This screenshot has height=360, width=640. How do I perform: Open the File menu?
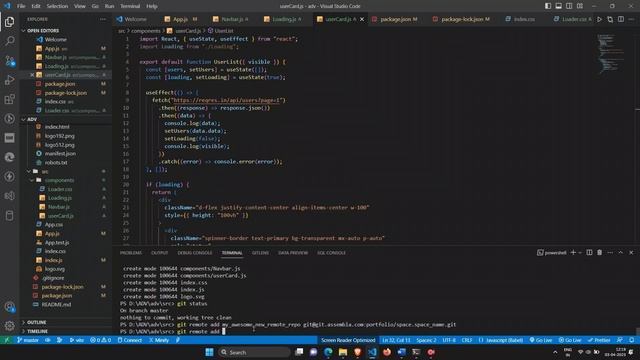21,6
